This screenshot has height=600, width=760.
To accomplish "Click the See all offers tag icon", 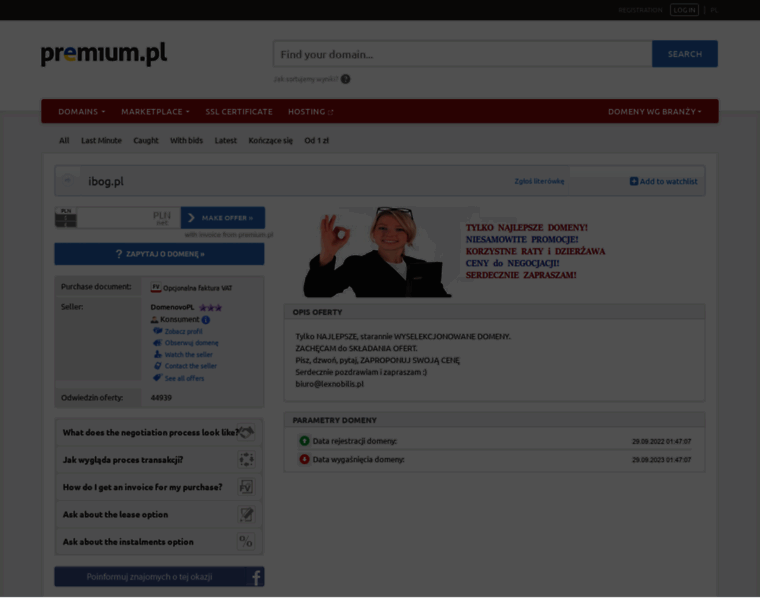I will (x=158, y=378).
